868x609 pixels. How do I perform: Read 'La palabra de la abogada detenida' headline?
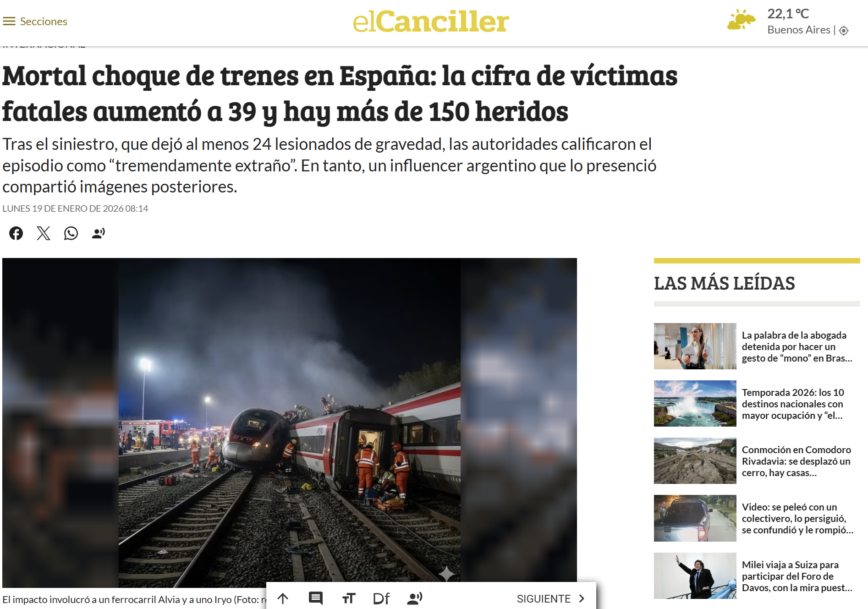coord(797,346)
